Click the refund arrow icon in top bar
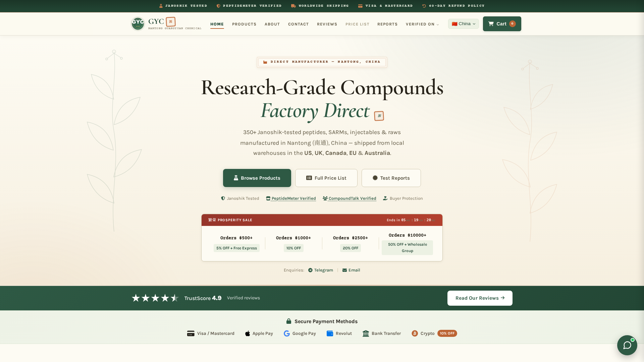Screen dimensions: 644x362 [424, 6]
